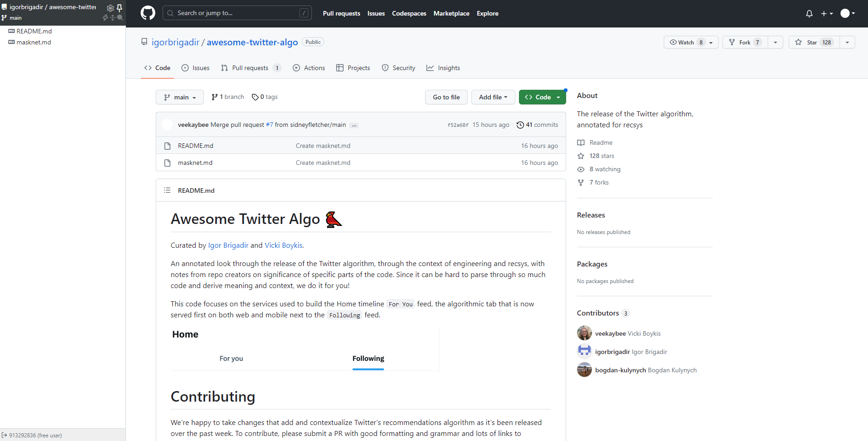Open the green Code clone dropdown
Viewport: 868px width, 441px height.
click(x=542, y=97)
